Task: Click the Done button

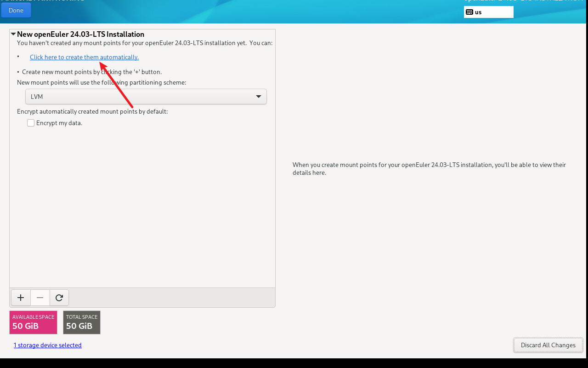Action: coord(16,10)
